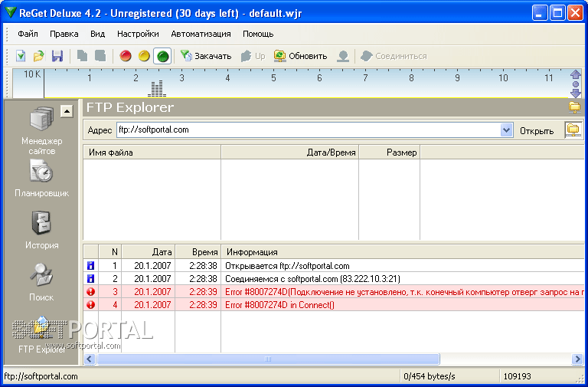Open the История history panel
The width and height of the screenshot is (588, 387).
pyautogui.click(x=41, y=230)
